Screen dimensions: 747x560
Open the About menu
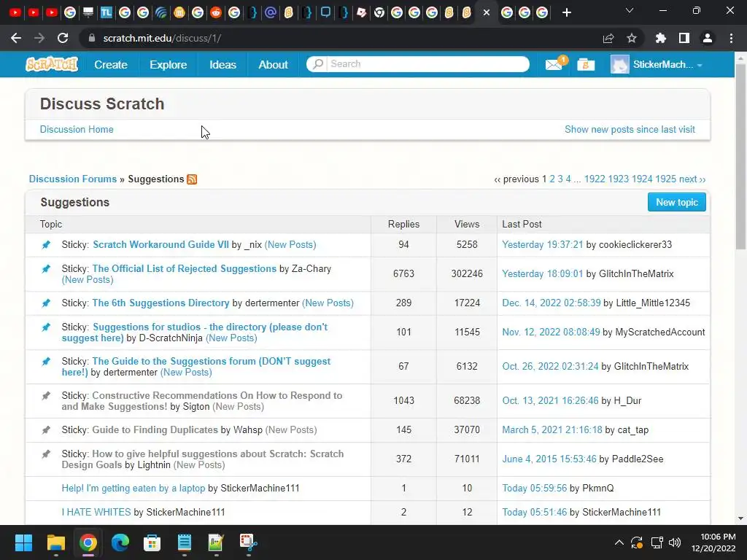pos(273,64)
